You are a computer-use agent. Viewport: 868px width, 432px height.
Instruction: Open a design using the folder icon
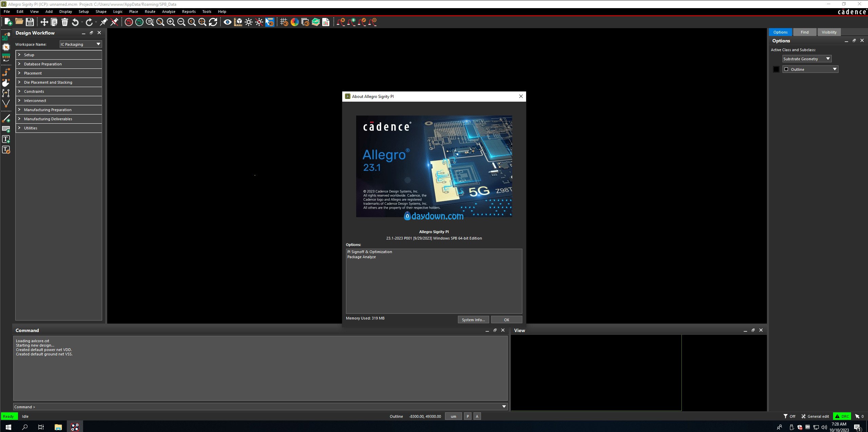click(19, 22)
